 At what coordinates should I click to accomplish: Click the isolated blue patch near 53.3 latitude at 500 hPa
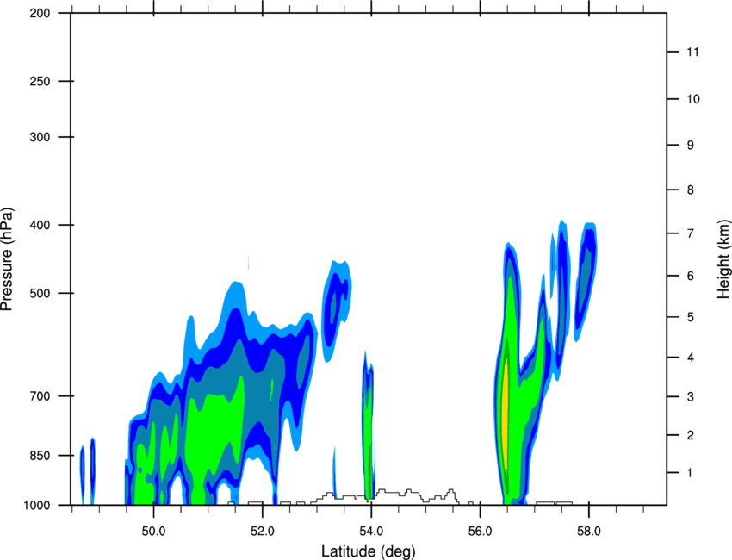point(336,311)
